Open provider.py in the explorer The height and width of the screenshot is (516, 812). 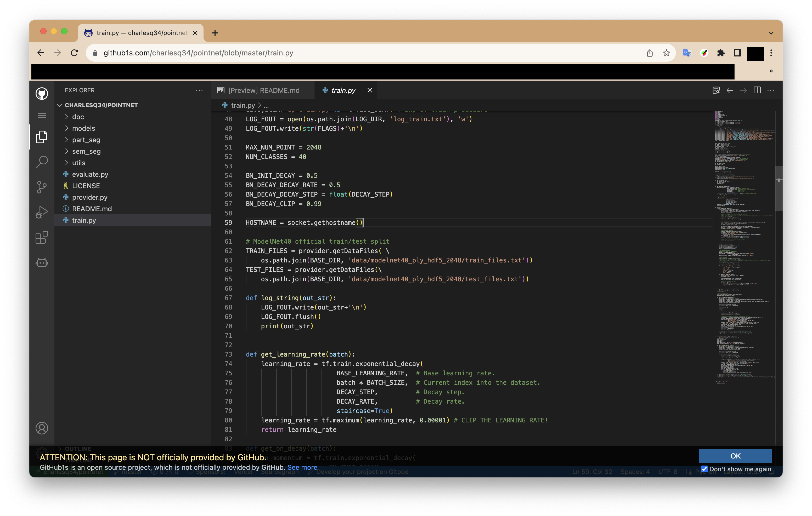pyautogui.click(x=90, y=197)
